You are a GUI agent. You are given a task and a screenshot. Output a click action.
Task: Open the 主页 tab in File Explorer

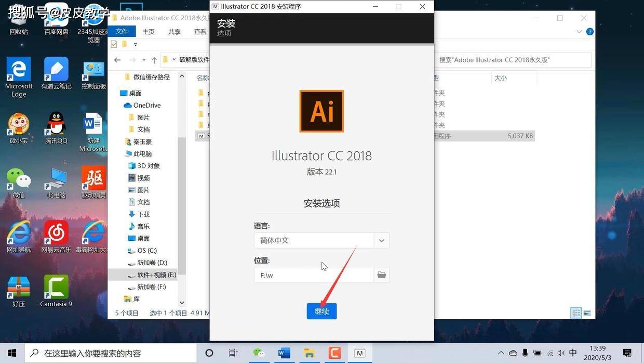coord(149,32)
